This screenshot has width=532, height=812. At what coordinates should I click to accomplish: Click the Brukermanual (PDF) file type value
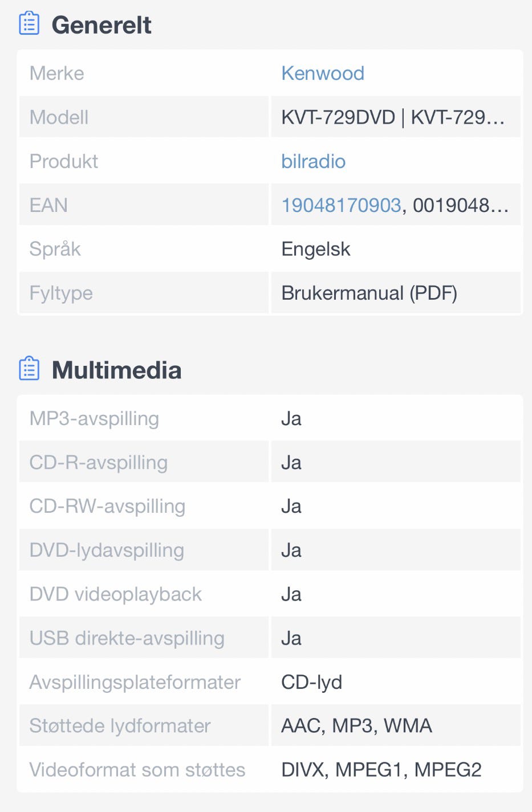[369, 293]
